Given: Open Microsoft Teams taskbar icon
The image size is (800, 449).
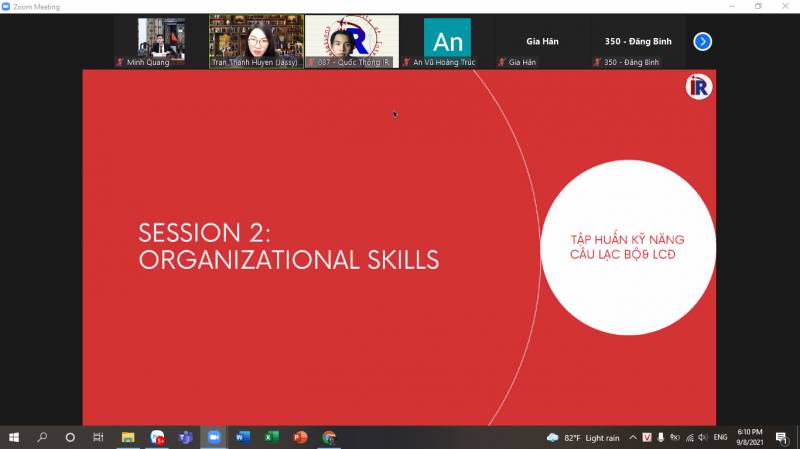Looking at the screenshot, I should click(x=185, y=437).
